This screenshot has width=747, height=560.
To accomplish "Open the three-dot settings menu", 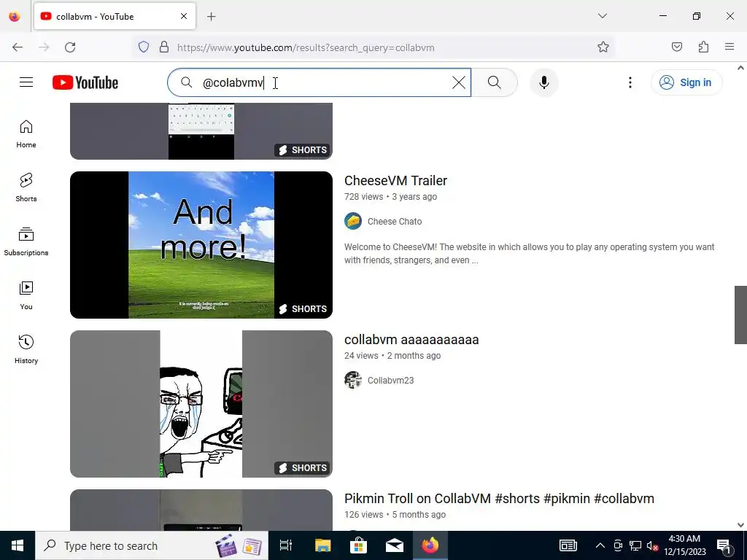I will point(630,82).
